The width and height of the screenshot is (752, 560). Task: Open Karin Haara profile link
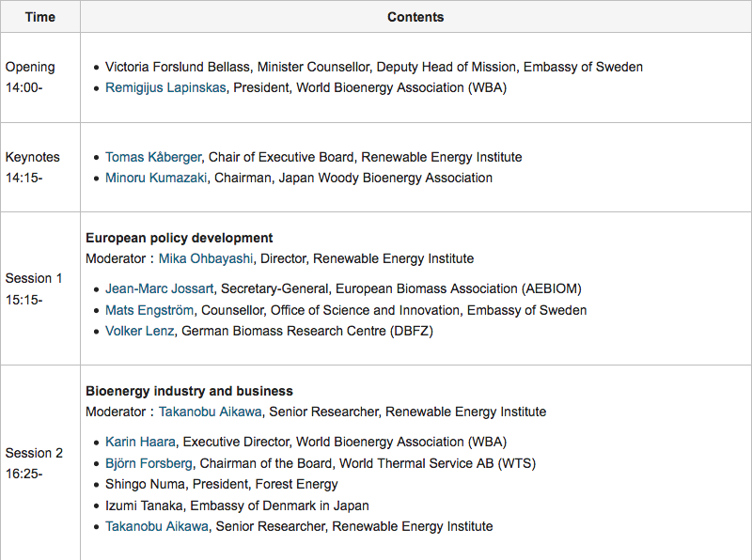140,442
